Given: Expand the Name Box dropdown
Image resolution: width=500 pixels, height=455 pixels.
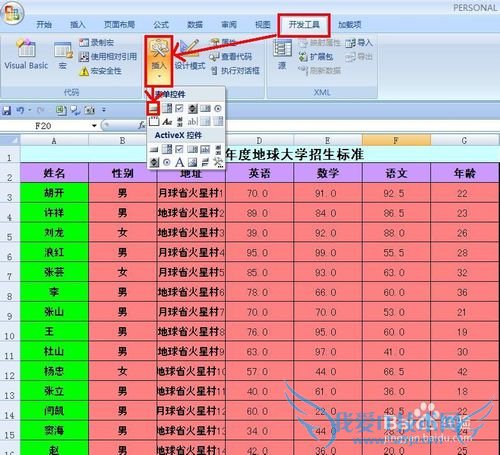Looking at the screenshot, I should pos(94,126).
